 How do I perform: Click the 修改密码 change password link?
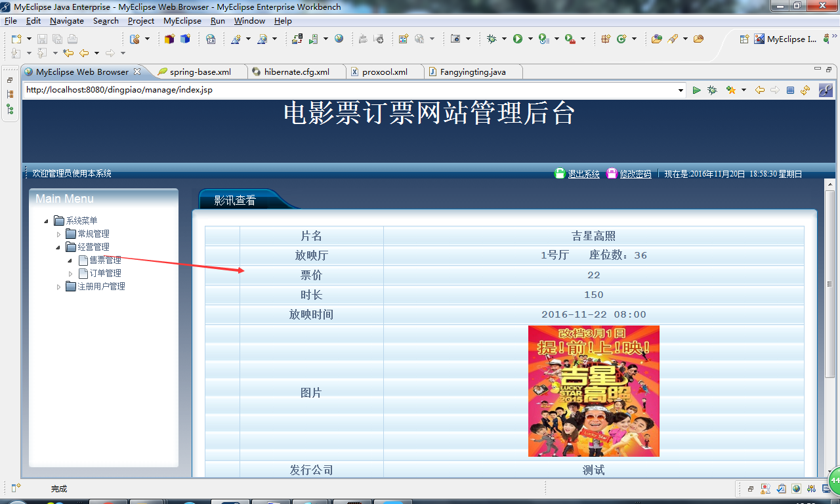636,174
